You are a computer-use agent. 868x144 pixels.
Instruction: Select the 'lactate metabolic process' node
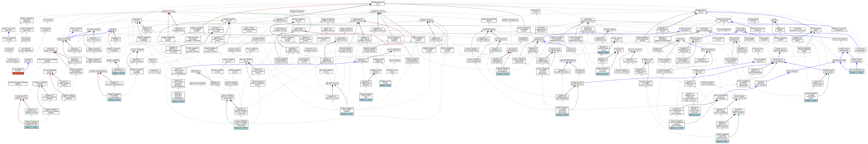click(235, 71)
